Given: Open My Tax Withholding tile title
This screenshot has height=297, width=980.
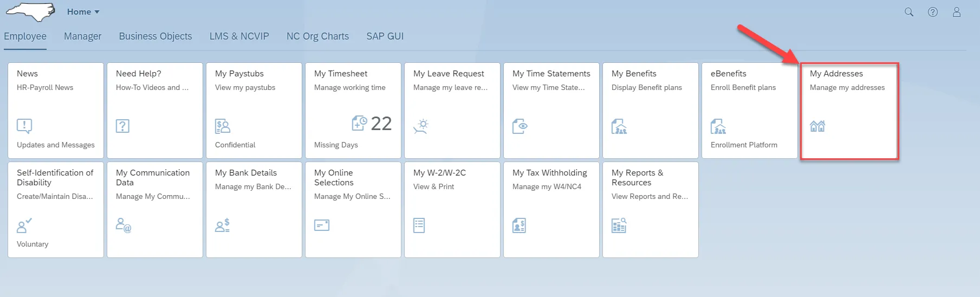Looking at the screenshot, I should [x=550, y=173].
